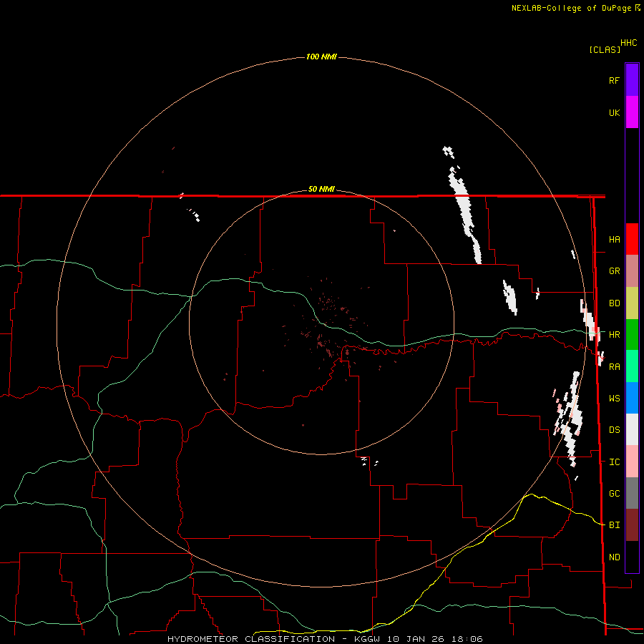Click the RF purple color swatch
This screenshot has height=644, width=644.
pyautogui.click(x=632, y=80)
